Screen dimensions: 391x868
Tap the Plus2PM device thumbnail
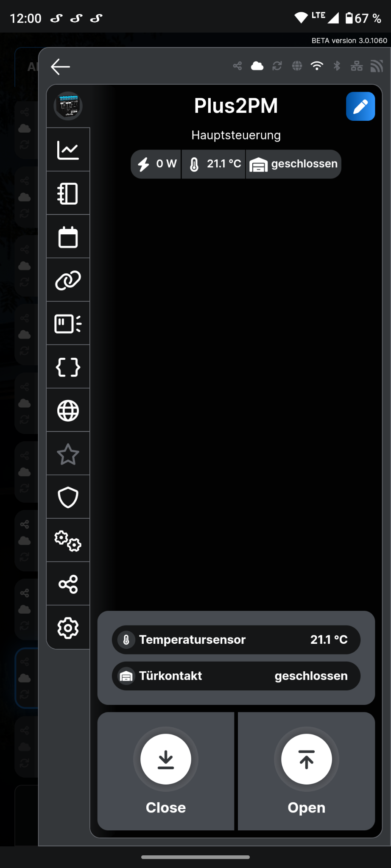pyautogui.click(x=68, y=106)
